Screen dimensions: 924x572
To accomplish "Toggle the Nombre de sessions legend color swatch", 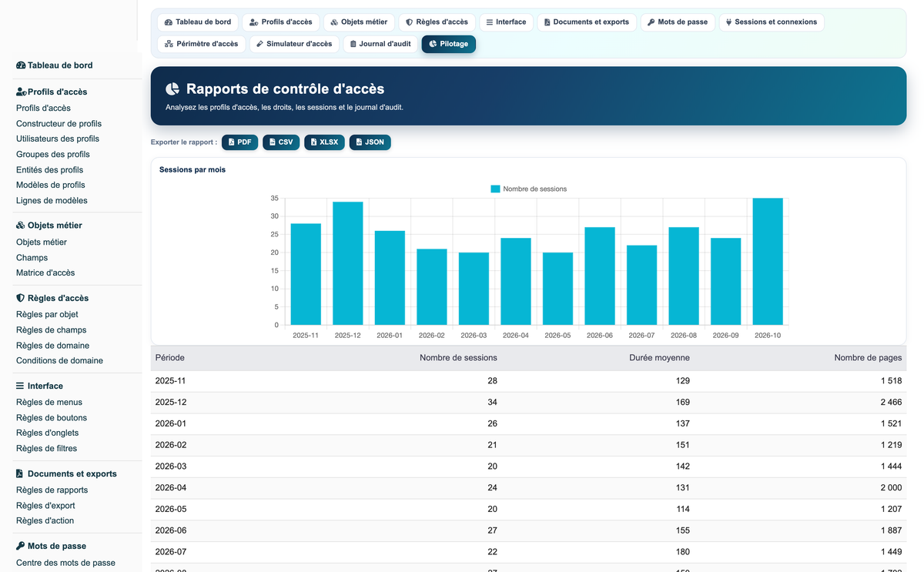I will point(495,189).
